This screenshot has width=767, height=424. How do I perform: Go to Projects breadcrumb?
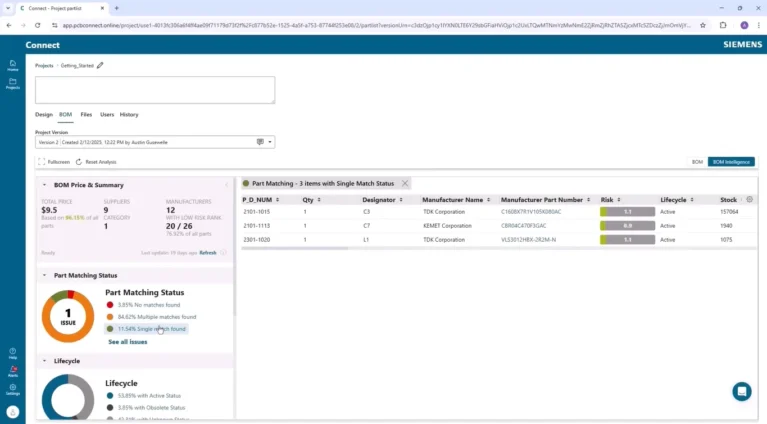point(44,66)
